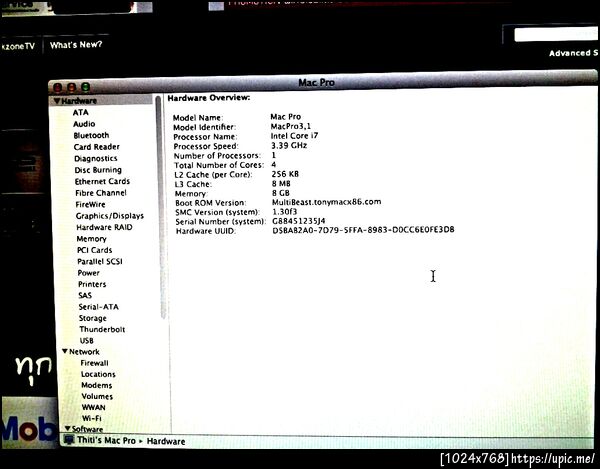
Task: Click the SMC version 1.30f3 value
Action: pyautogui.click(x=285, y=212)
